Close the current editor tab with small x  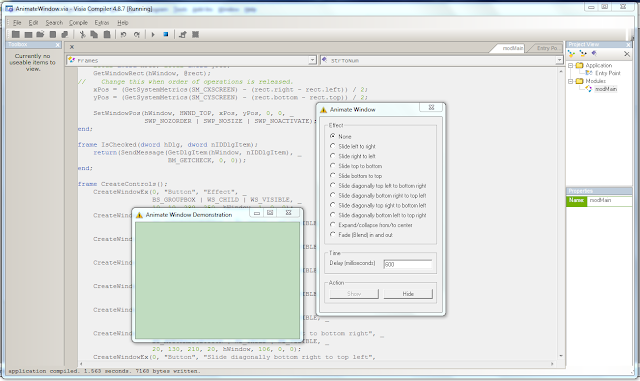72,47
